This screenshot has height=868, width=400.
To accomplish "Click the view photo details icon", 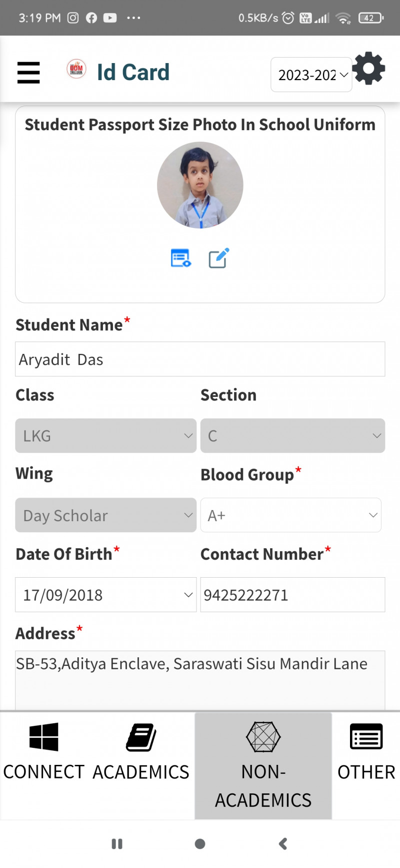I will click(180, 258).
